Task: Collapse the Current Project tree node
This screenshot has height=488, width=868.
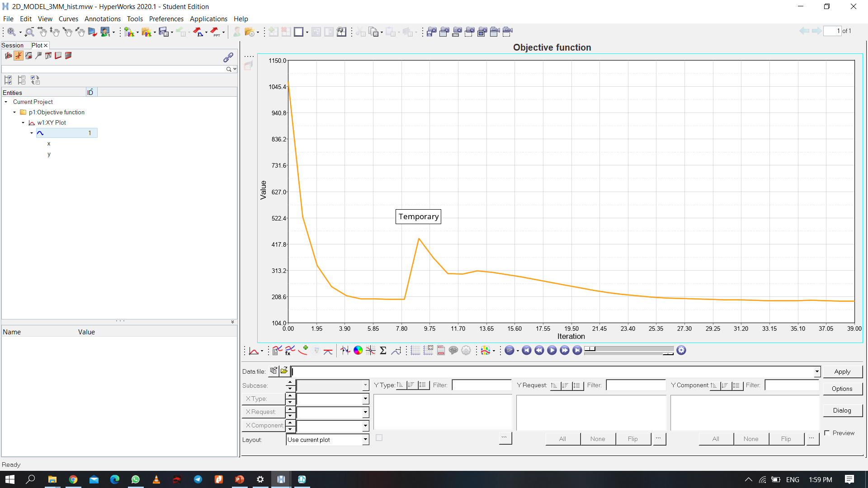Action: 6,102
